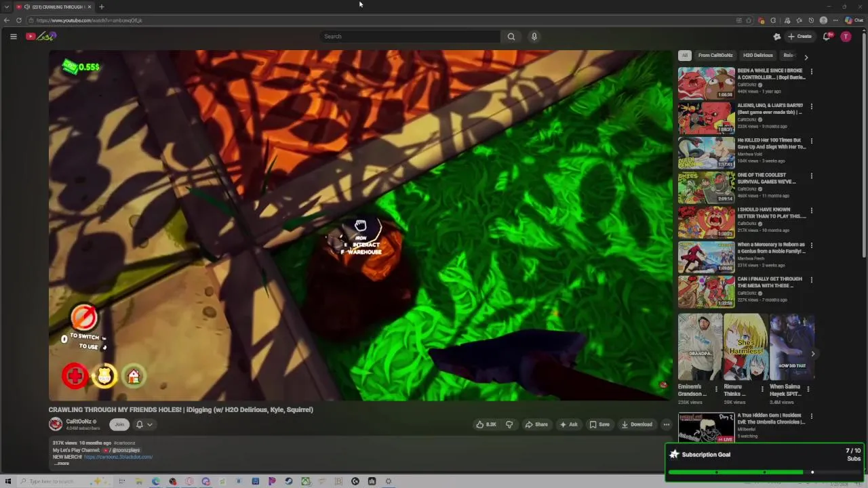This screenshot has width=868, height=488.
Task: Click the search magnifier button
Action: (x=511, y=37)
